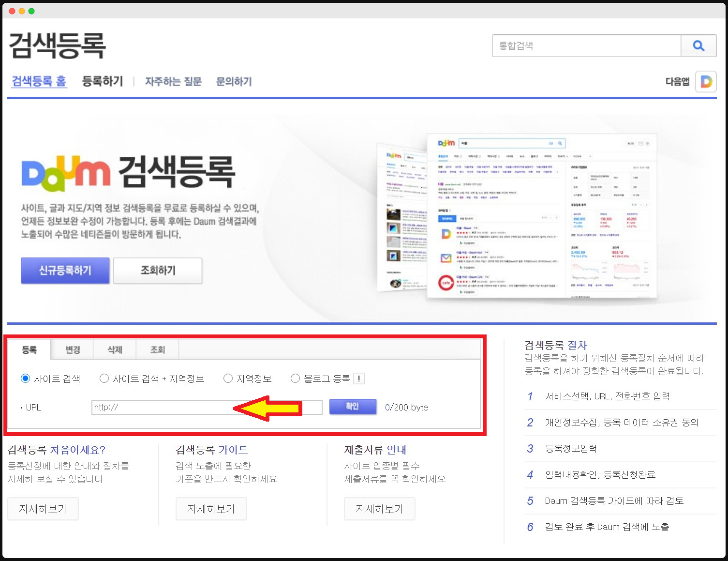Open 자주하는 질문 menu item
The height and width of the screenshot is (561, 728).
click(173, 81)
